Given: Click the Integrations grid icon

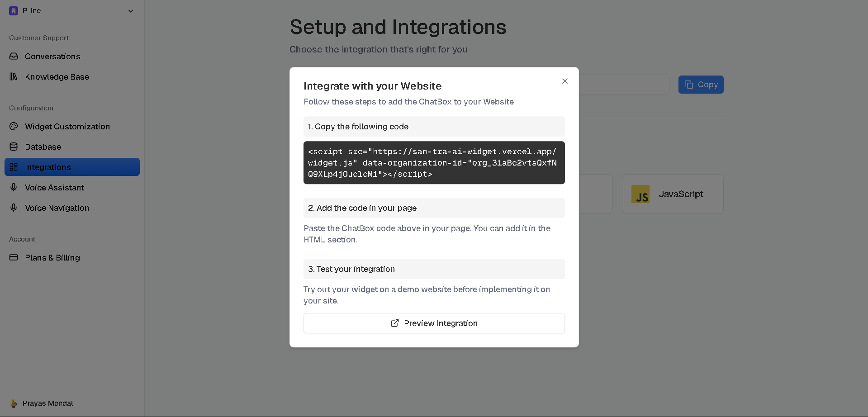Looking at the screenshot, I should tap(14, 167).
